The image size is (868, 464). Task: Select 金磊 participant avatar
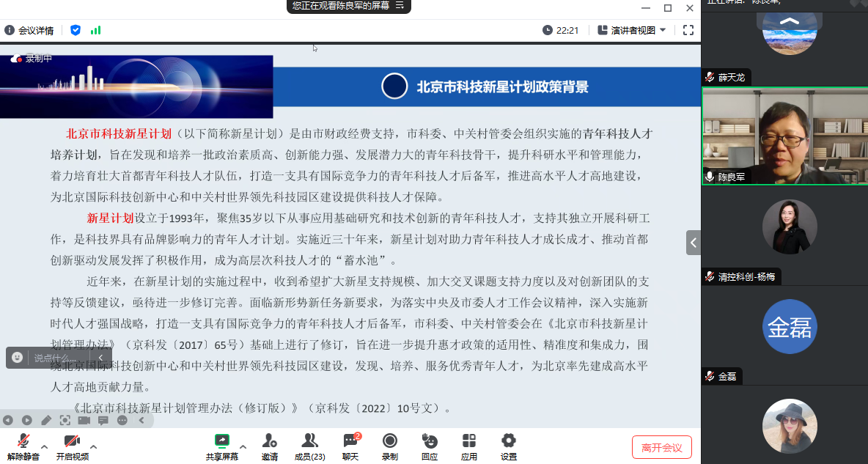click(790, 327)
